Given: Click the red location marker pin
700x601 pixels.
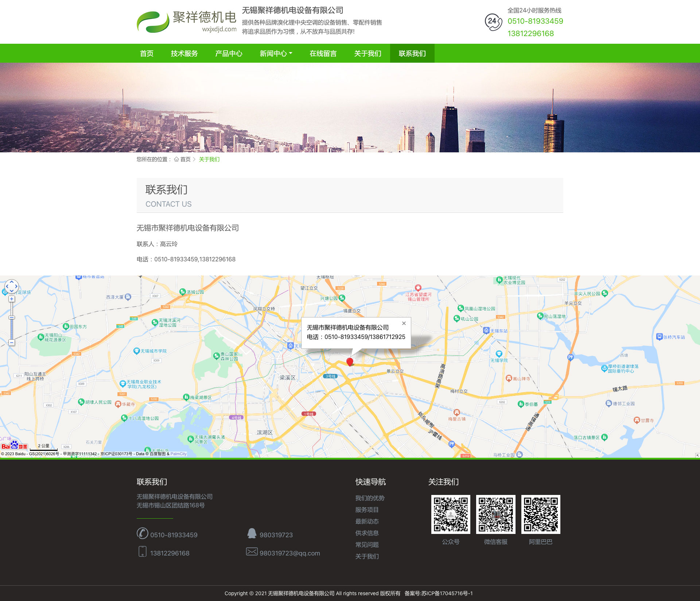Looking at the screenshot, I should pyautogui.click(x=350, y=362).
